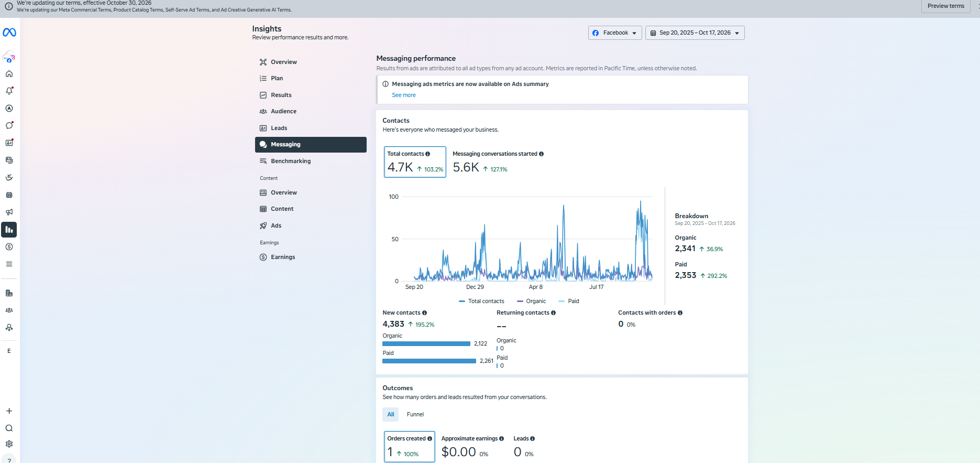The width and height of the screenshot is (980, 463).
Task: Click the Preview terms button
Action: 945,6
